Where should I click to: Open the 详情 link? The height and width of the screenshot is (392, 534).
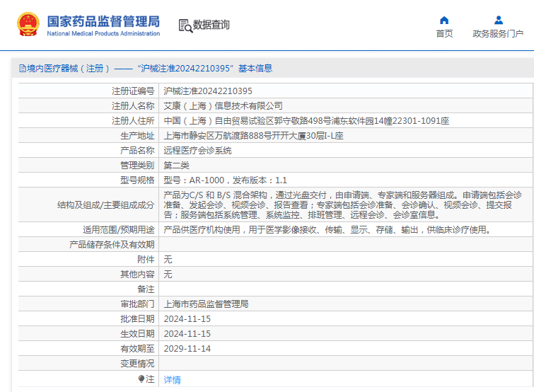(x=172, y=379)
